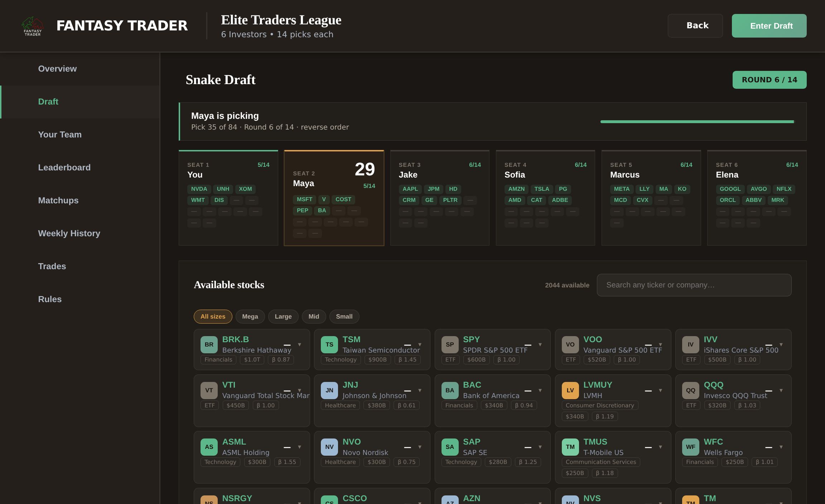The image size is (825, 504).
Task: Select Elena's Seat 6 card
Action: (x=757, y=198)
